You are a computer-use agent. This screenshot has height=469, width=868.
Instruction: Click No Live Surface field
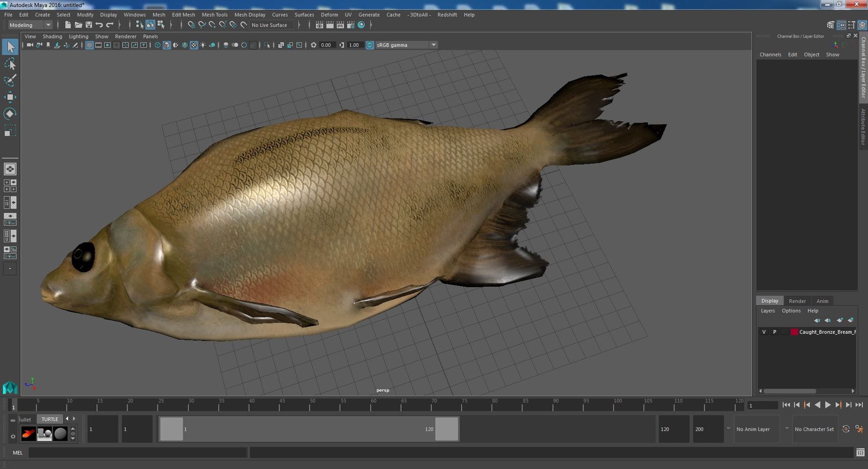[271, 25]
